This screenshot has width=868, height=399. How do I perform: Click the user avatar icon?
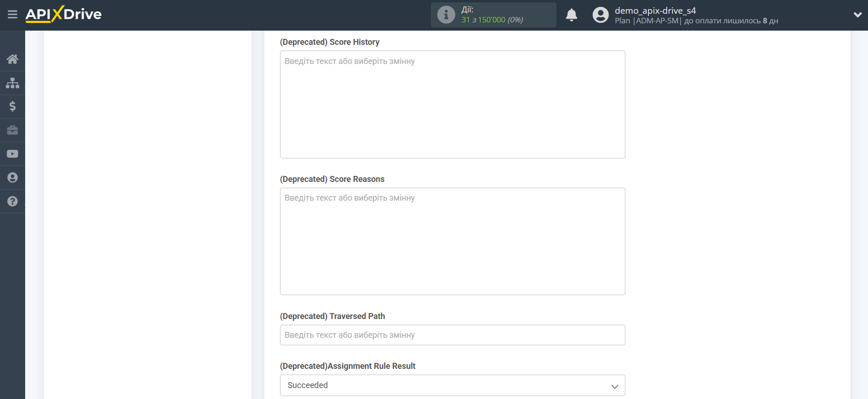coord(600,15)
